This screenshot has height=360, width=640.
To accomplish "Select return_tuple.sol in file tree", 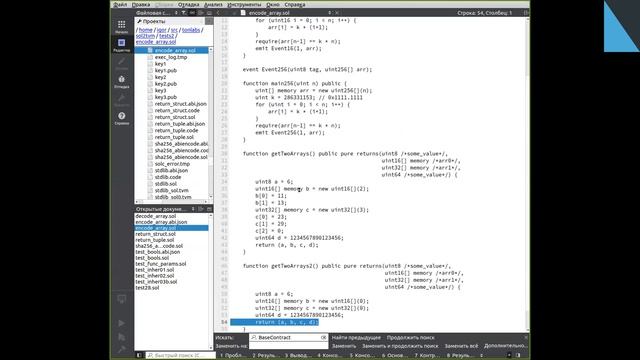I will click(x=174, y=137).
